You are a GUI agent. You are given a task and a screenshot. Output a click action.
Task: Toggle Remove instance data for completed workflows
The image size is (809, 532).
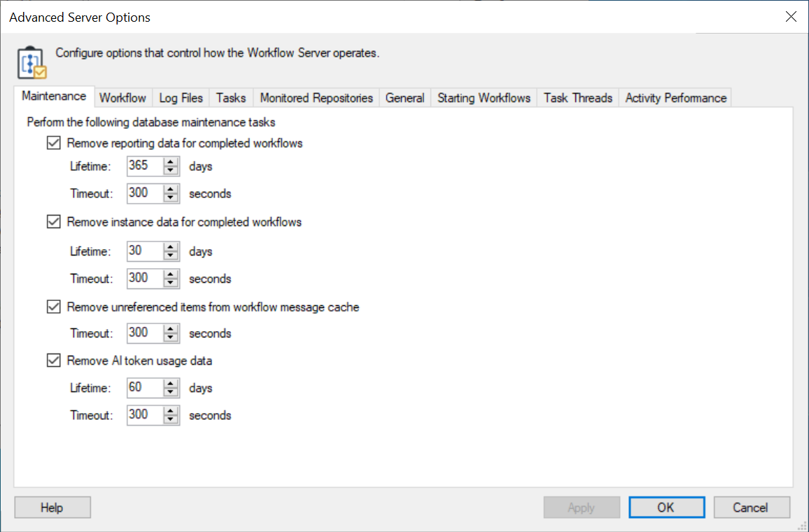(53, 223)
